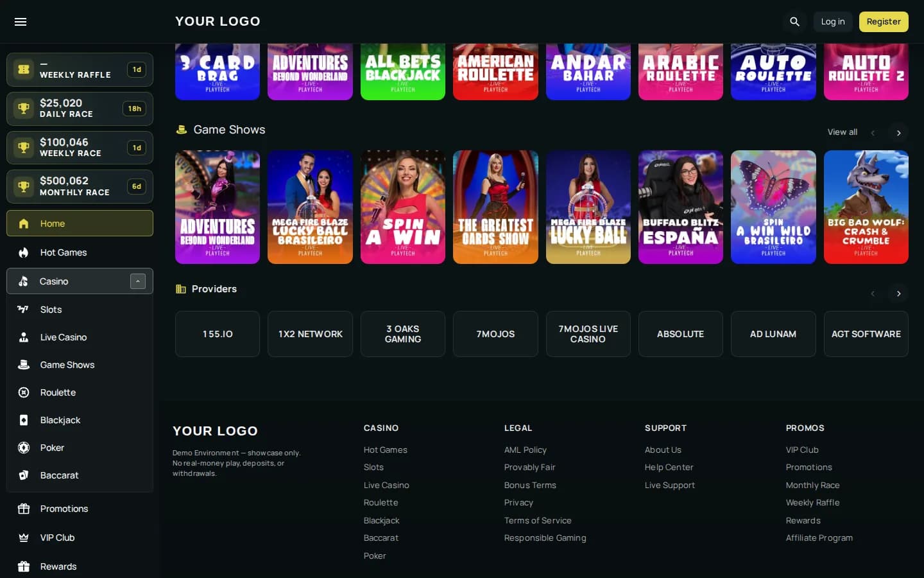The width and height of the screenshot is (924, 578).
Task: Open All Bets Blackjack thumbnail
Action: [403, 72]
